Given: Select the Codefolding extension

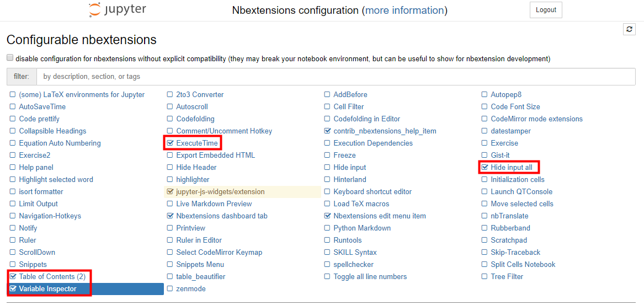Looking at the screenshot, I should click(195, 119).
